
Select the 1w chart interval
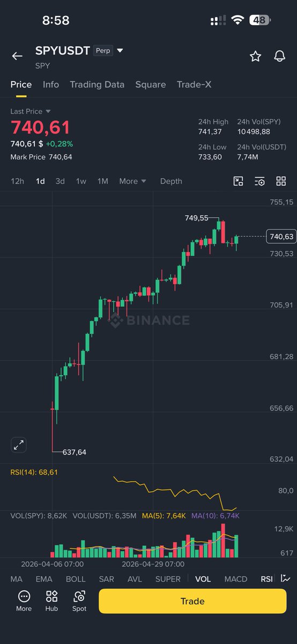pos(81,181)
